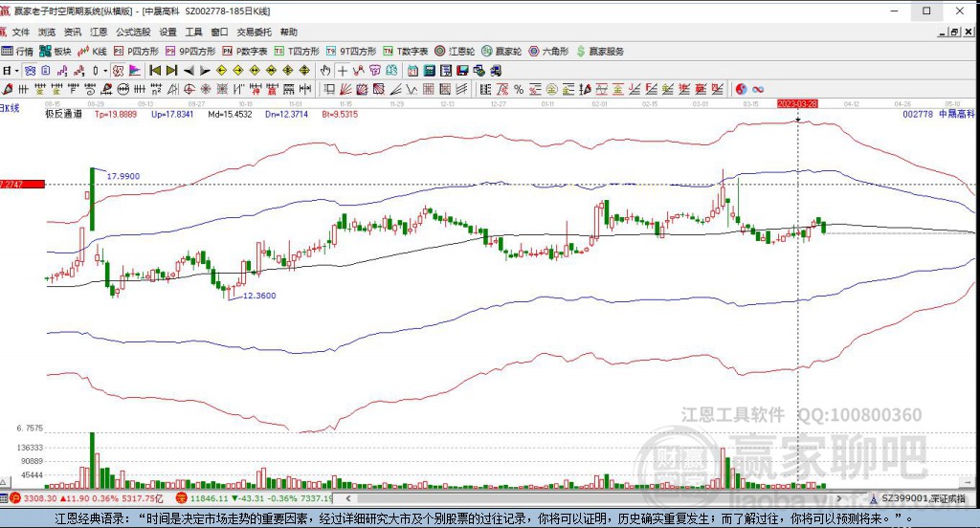Switch to the 行情 quotes view
Viewport: 980px width, 528px height.
(17, 52)
